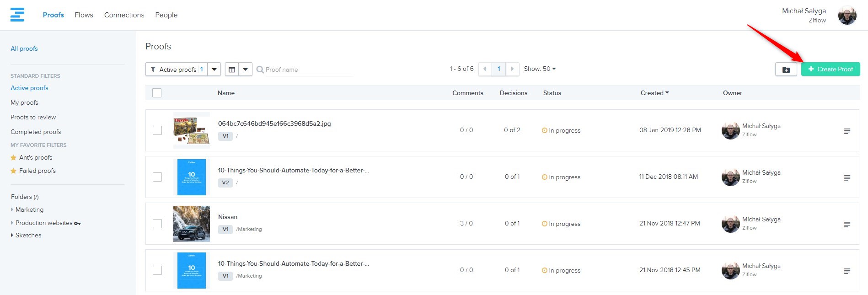The height and width of the screenshot is (295, 868).
Task: Select checkbox for 064bc7c646bd jpg proof
Action: (x=157, y=130)
